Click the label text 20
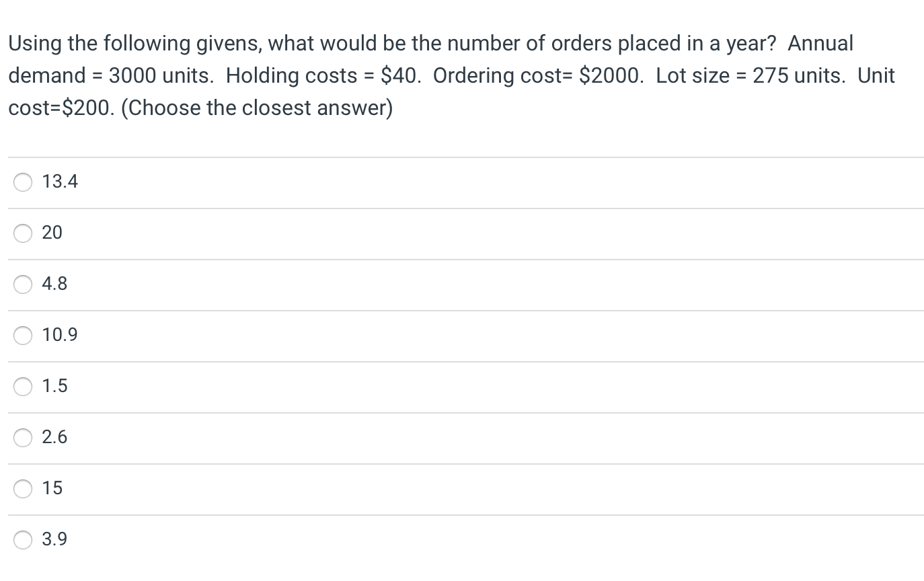The image size is (924, 581). [x=52, y=233]
